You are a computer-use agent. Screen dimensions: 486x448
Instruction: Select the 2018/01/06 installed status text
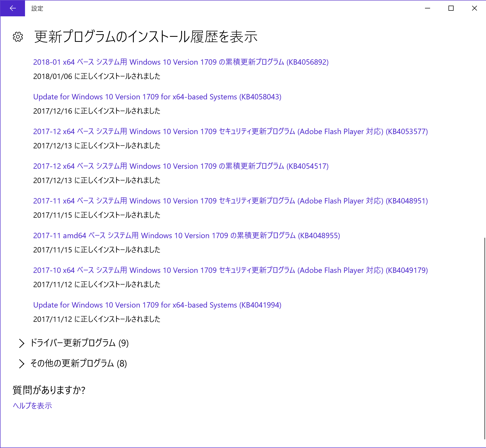coord(97,76)
